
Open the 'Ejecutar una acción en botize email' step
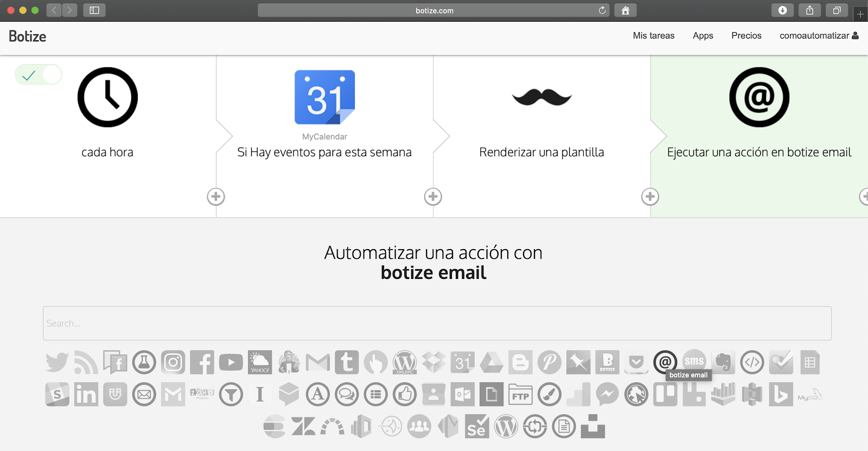tap(759, 97)
